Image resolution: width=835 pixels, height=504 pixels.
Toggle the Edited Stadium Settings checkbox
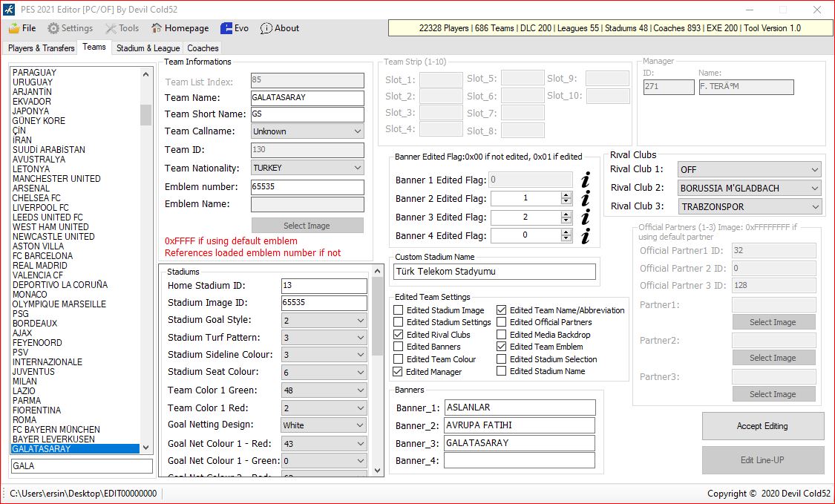pyautogui.click(x=399, y=322)
